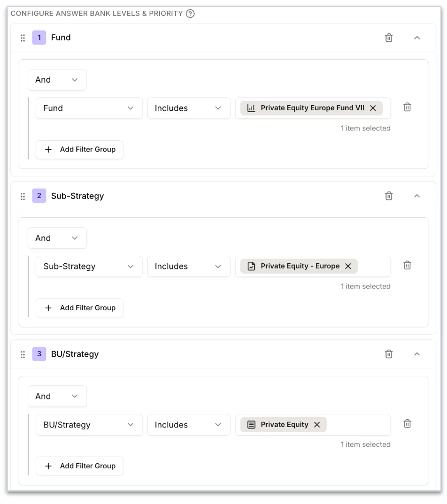
Task: Click the level 3 priority badge
Action: coord(39,354)
